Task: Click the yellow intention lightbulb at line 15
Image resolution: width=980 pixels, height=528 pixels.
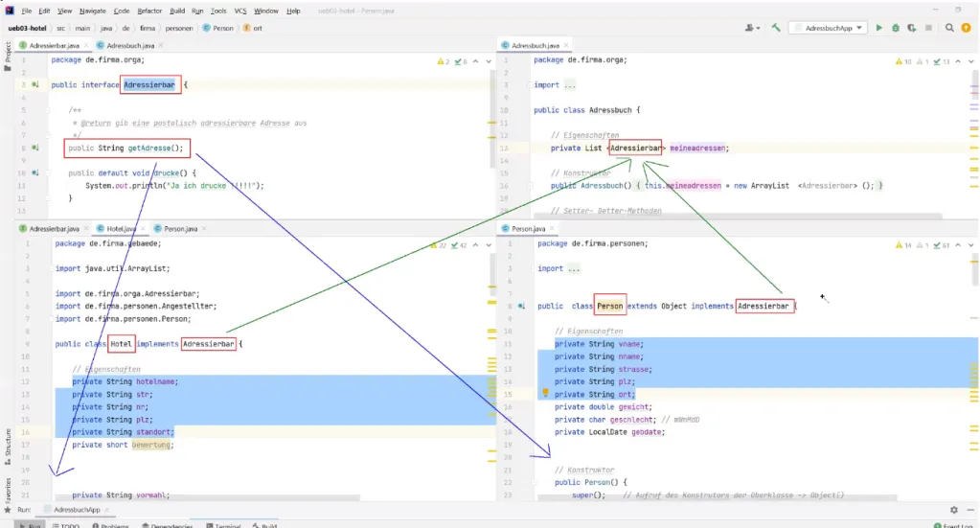Action: (x=545, y=393)
